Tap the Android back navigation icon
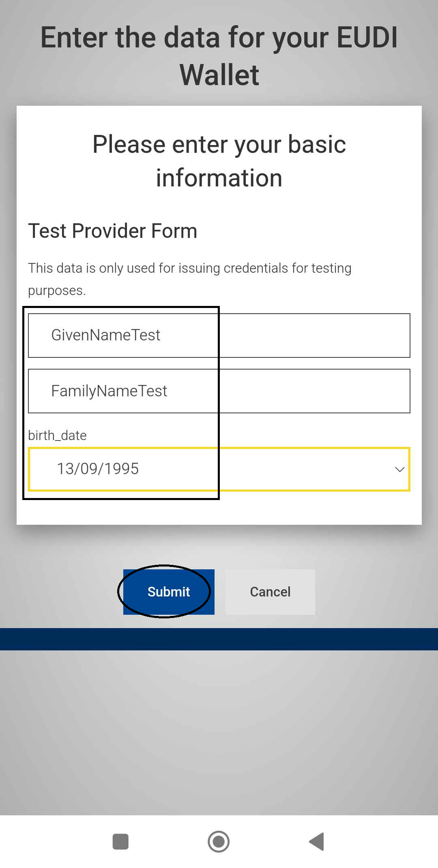Viewport: 438px width, 868px height. [317, 842]
